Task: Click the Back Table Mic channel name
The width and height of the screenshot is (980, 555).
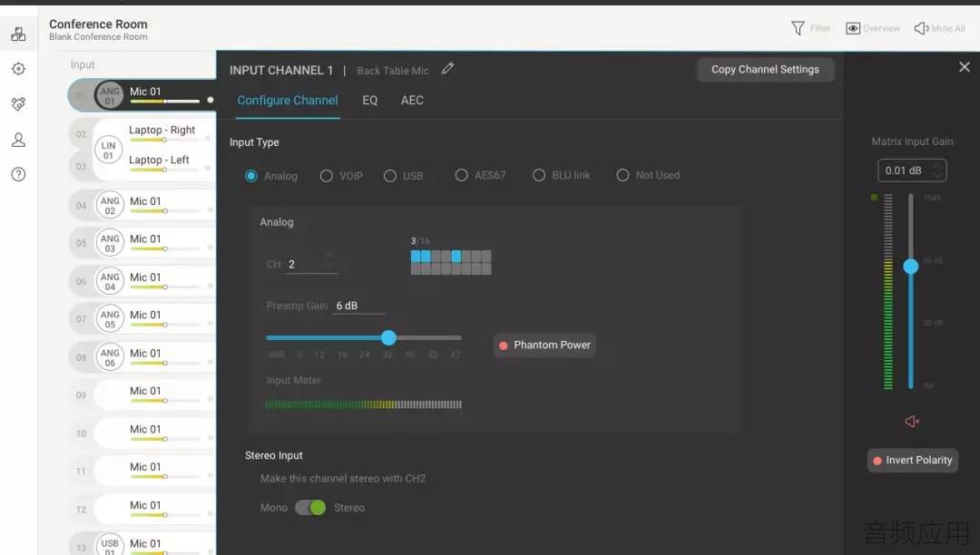Action: (x=393, y=71)
